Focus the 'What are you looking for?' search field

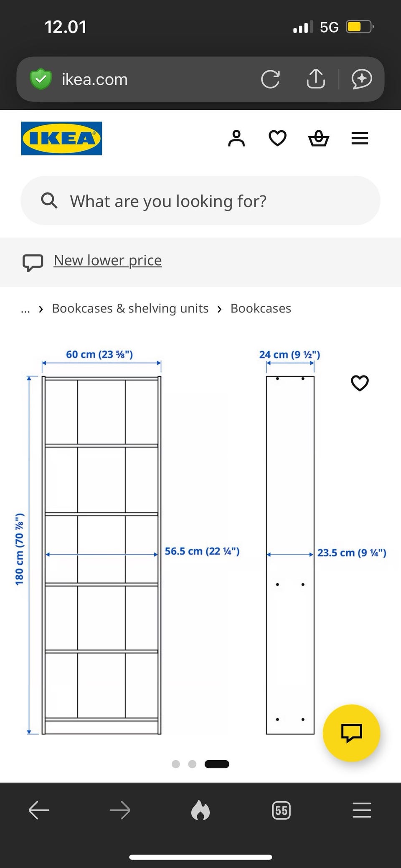(x=200, y=201)
